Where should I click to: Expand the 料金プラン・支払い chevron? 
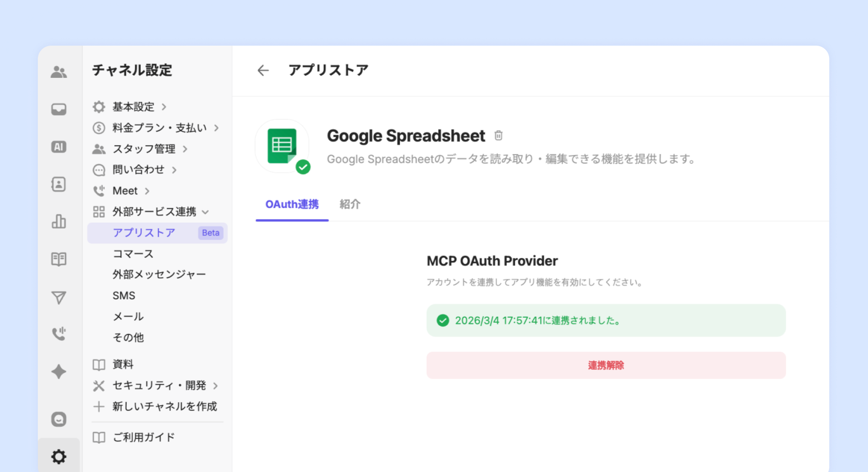[x=216, y=128]
